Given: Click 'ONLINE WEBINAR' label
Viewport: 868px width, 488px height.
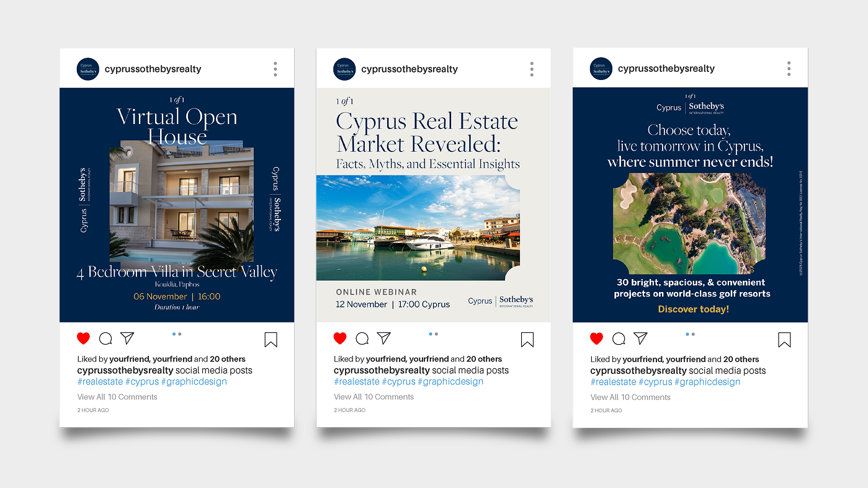Looking at the screenshot, I should point(377,291).
